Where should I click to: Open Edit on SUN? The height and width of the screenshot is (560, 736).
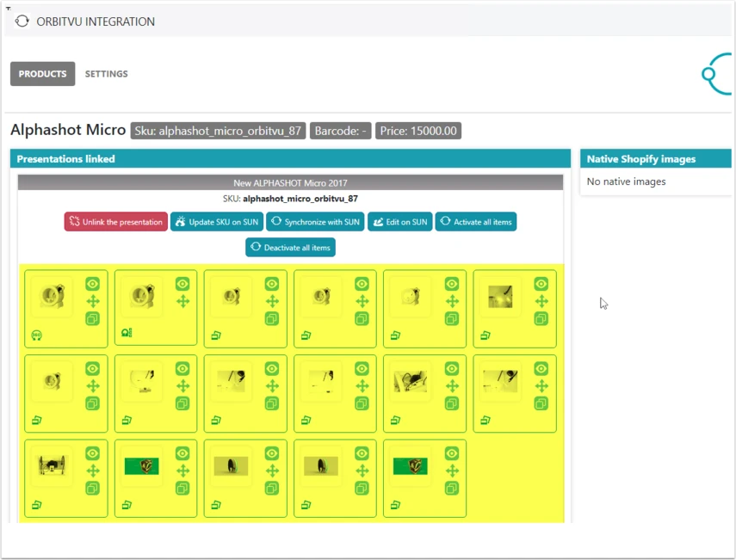(x=400, y=222)
